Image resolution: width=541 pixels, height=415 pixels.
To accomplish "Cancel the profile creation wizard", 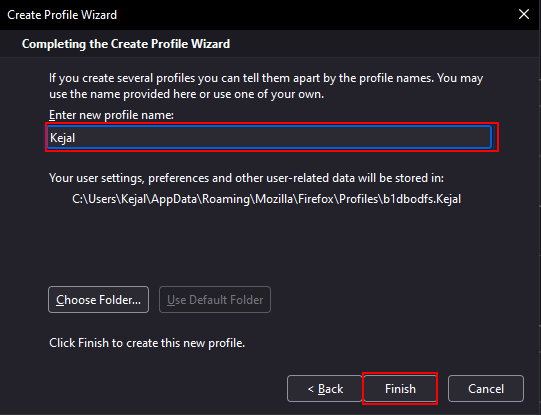I will pyautogui.click(x=486, y=388).
